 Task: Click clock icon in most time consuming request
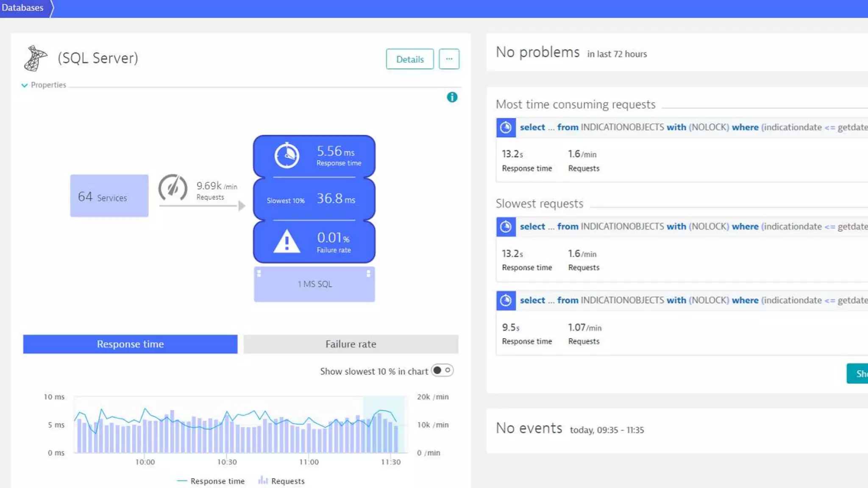click(x=506, y=128)
